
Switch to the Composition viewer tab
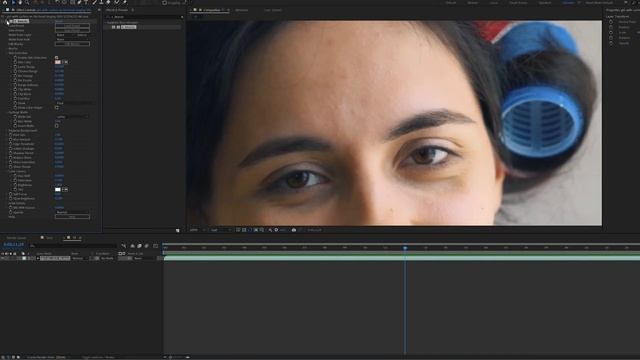tap(212, 10)
